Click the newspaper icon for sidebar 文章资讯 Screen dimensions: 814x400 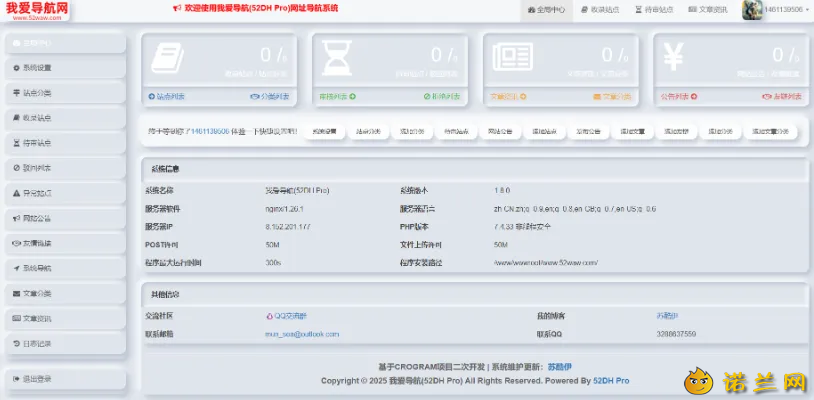[x=16, y=319]
